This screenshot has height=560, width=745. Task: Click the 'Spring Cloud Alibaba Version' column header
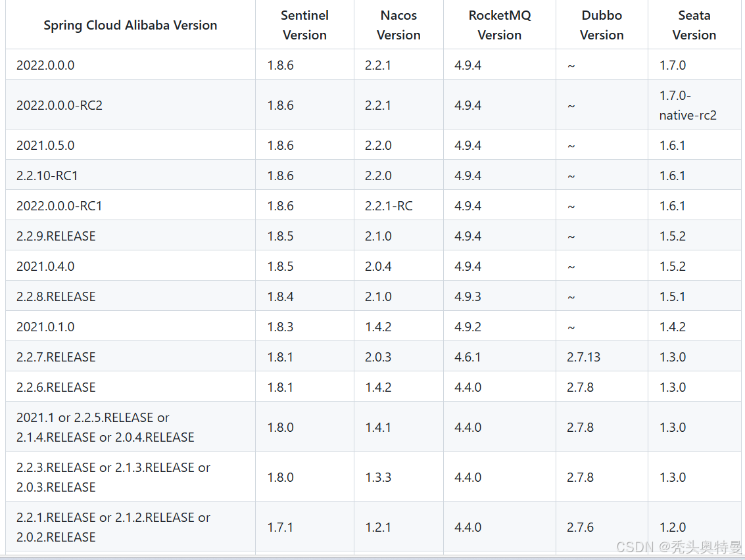[x=130, y=25]
